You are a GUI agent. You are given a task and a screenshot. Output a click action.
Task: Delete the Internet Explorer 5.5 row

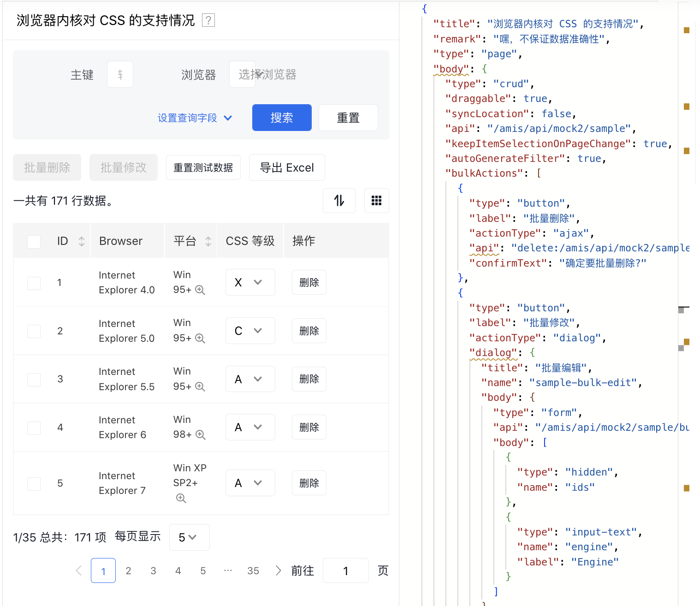coord(309,379)
